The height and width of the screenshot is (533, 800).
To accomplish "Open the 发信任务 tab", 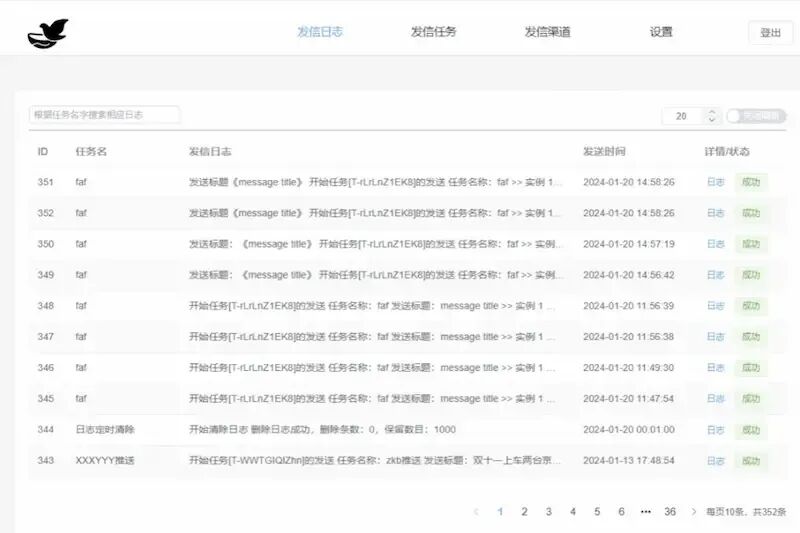I will [434, 32].
